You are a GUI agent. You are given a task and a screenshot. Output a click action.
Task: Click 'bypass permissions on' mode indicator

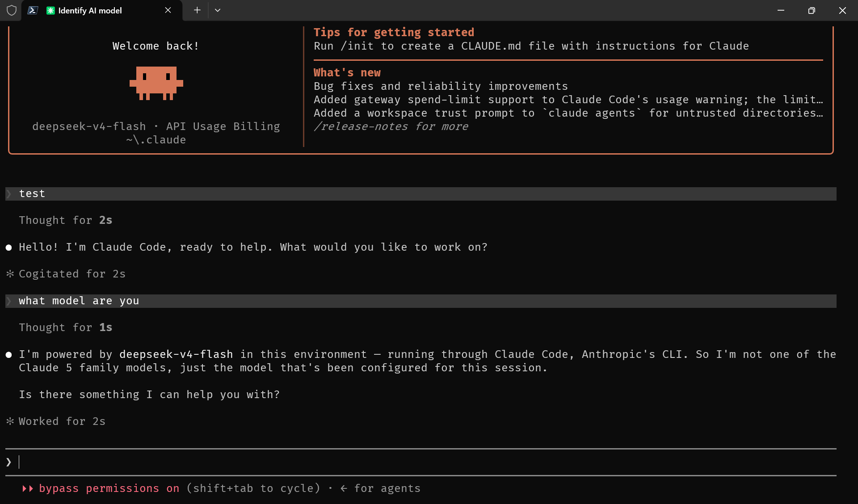tap(109, 488)
